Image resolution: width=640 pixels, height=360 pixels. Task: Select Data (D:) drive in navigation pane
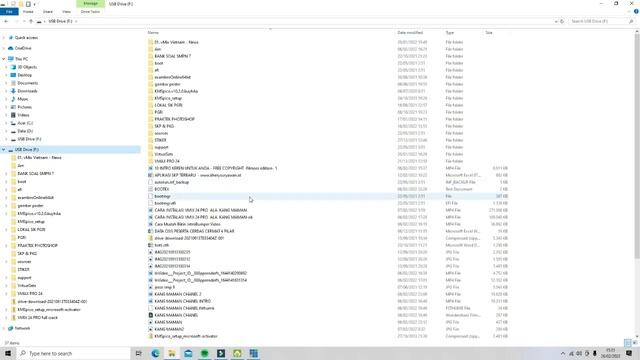(x=25, y=131)
